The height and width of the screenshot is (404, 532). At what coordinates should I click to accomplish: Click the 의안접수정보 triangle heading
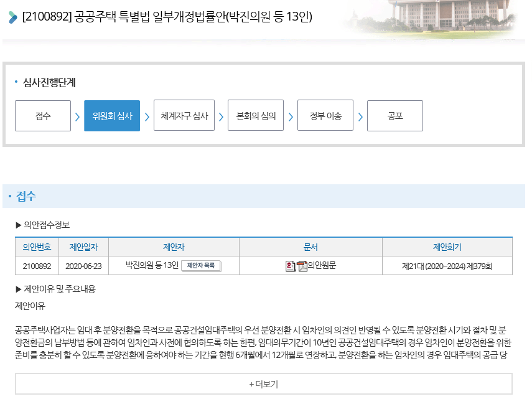click(42, 225)
